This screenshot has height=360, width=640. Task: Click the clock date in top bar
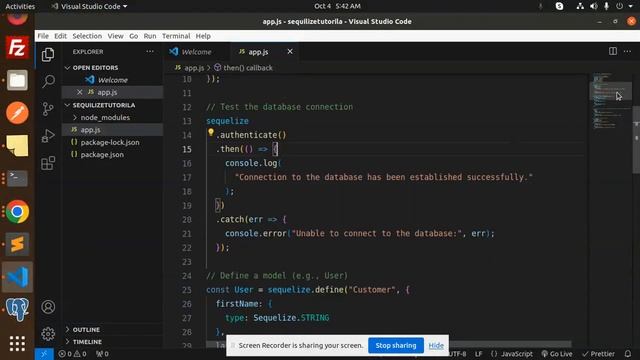(x=337, y=6)
